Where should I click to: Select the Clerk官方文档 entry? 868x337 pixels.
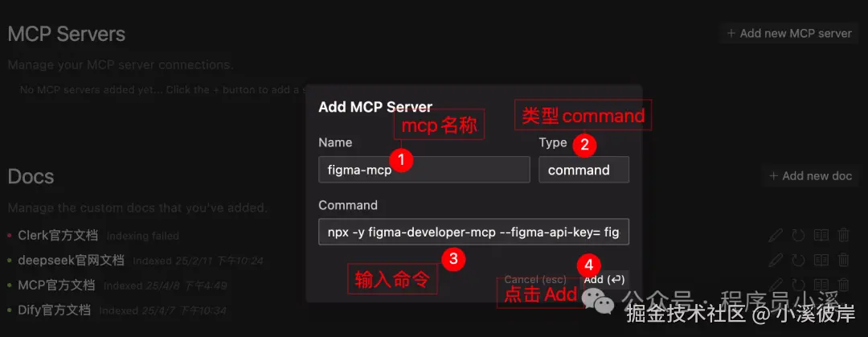tap(58, 236)
